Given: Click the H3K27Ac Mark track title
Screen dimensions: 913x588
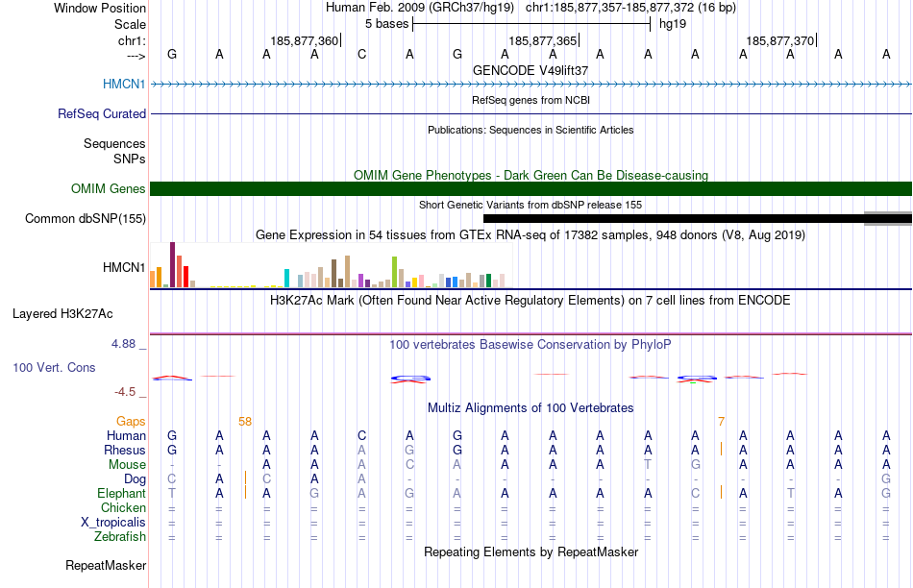Looking at the screenshot, I should tap(531, 301).
